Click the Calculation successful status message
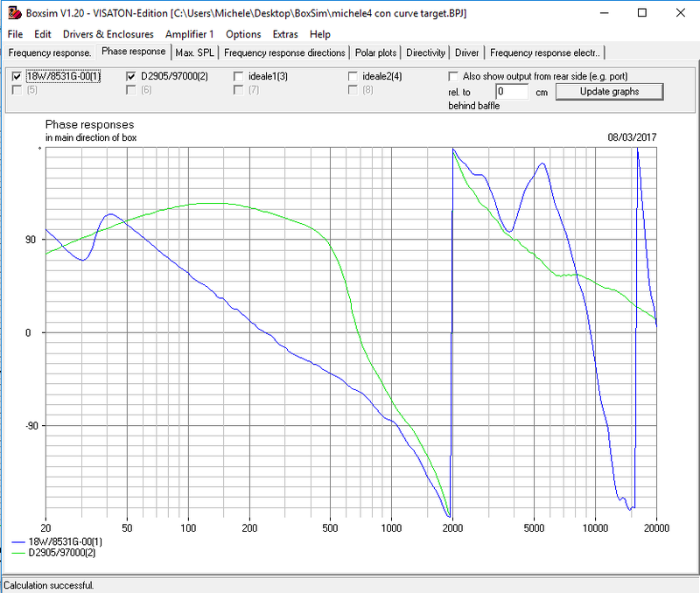Screen dimensions: 700x593 pyautogui.click(x=49, y=585)
